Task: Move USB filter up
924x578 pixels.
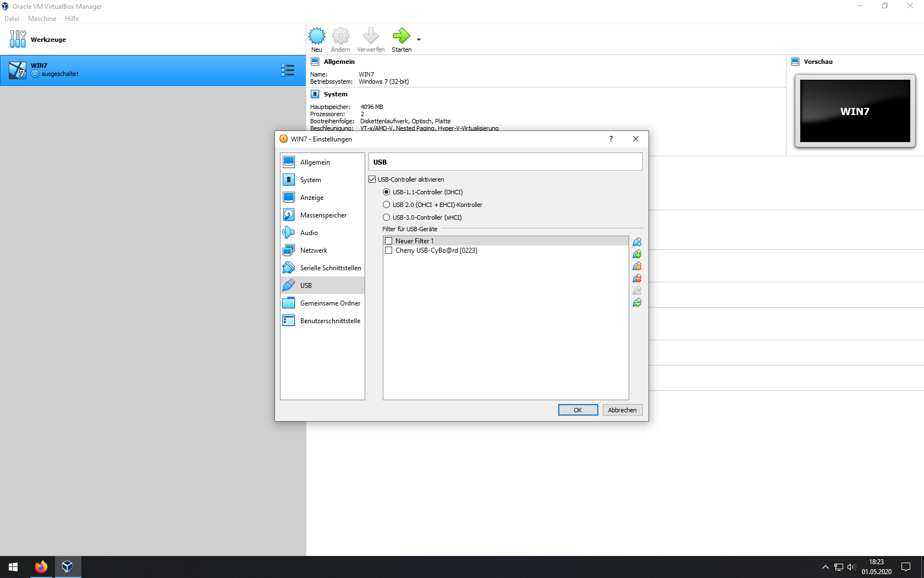Action: click(637, 291)
